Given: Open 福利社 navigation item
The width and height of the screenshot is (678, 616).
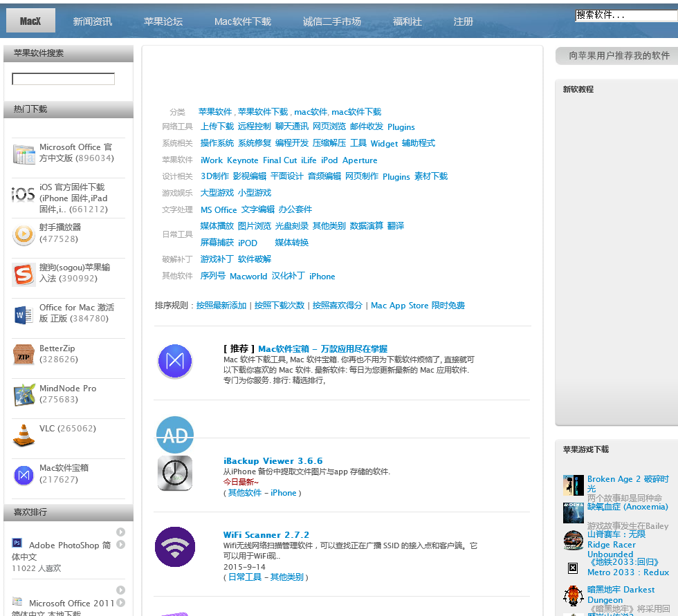Looking at the screenshot, I should pyautogui.click(x=407, y=21).
